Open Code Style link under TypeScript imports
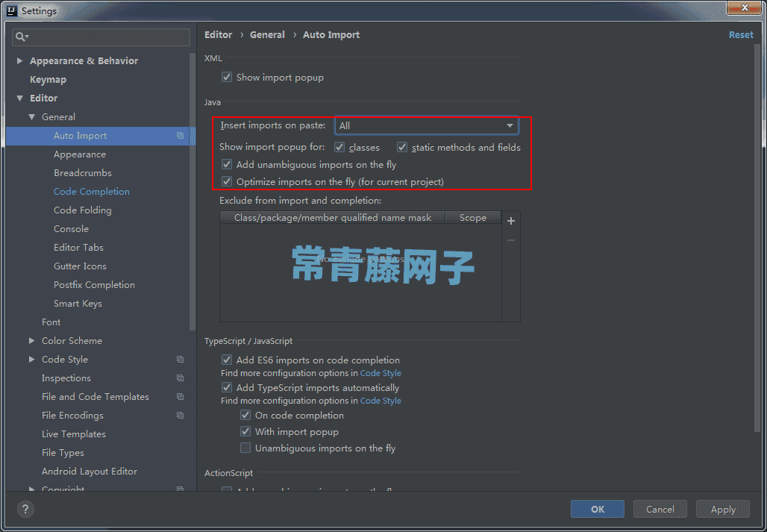 381,401
